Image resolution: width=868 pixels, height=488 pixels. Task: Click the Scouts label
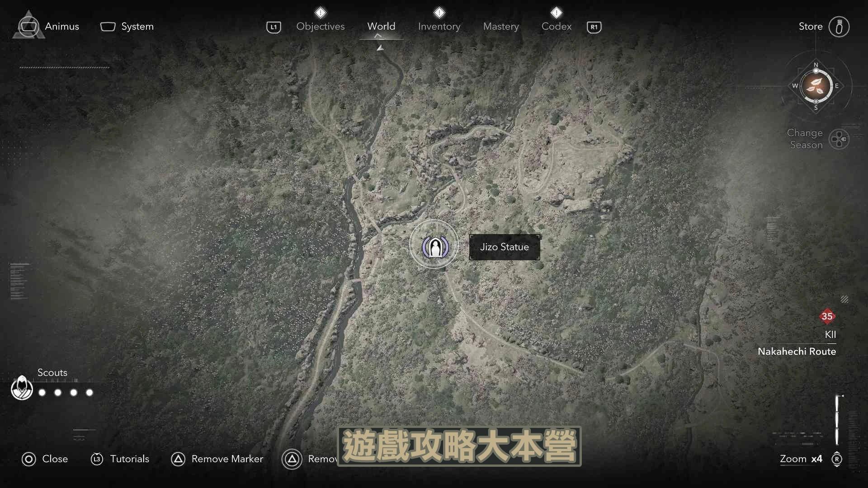click(x=52, y=372)
